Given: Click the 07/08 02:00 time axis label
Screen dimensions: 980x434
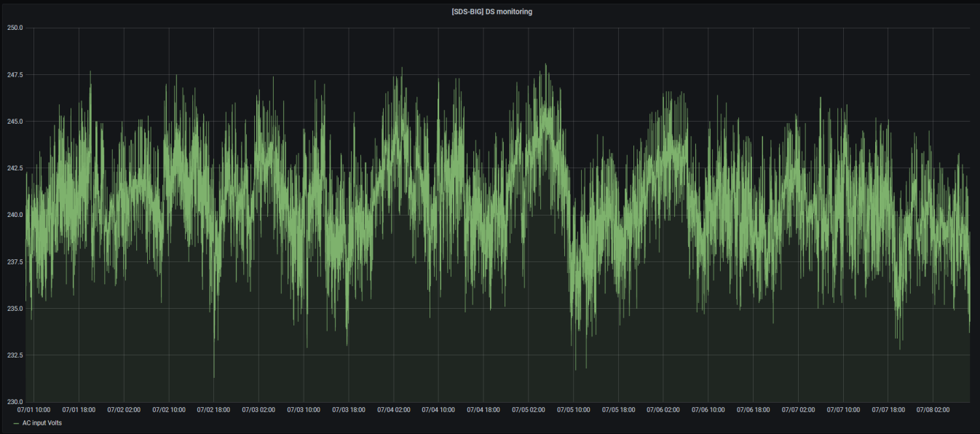Looking at the screenshot, I should [x=933, y=410].
